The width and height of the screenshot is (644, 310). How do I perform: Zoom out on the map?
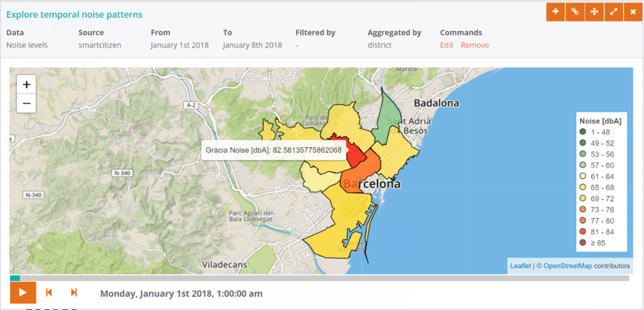[x=26, y=103]
